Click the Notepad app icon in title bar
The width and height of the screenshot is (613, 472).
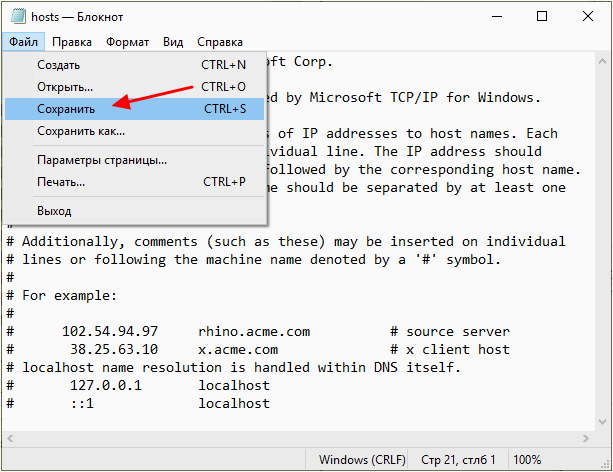tap(18, 16)
